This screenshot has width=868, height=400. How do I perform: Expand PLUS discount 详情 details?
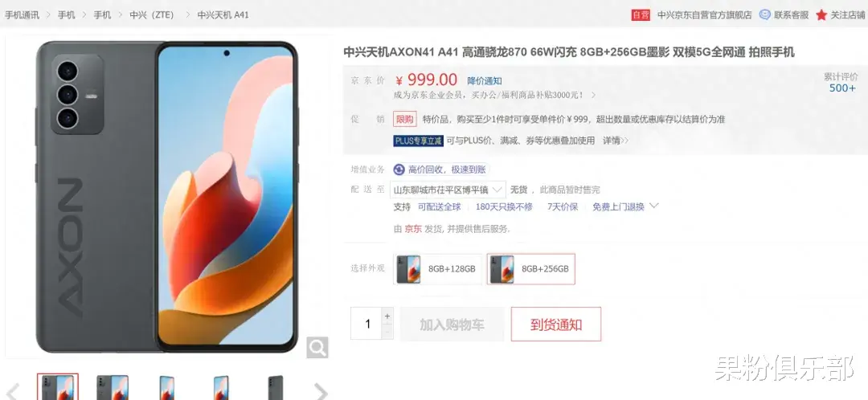point(616,141)
